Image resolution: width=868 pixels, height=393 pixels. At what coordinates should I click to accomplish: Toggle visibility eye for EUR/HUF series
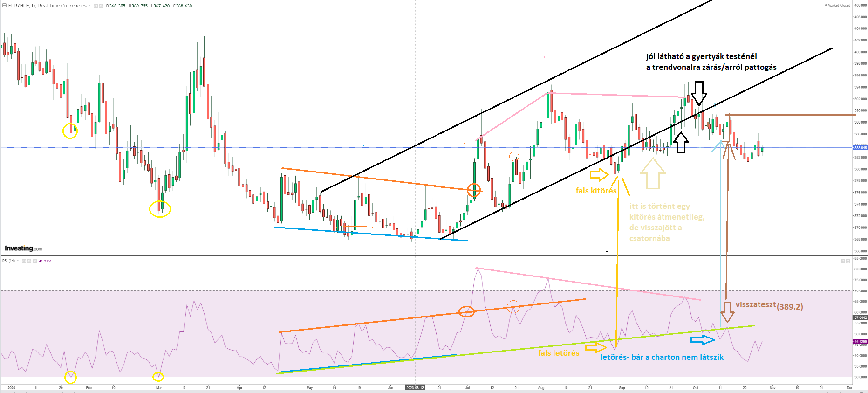tap(96, 6)
